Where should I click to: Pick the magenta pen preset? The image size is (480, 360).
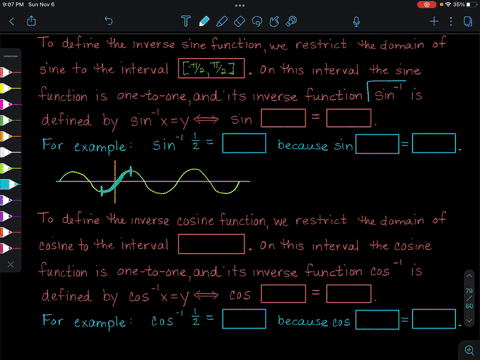tap(10, 104)
